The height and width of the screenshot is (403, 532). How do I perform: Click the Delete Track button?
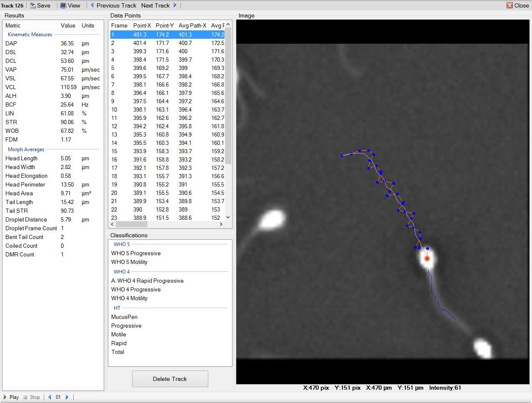click(170, 379)
